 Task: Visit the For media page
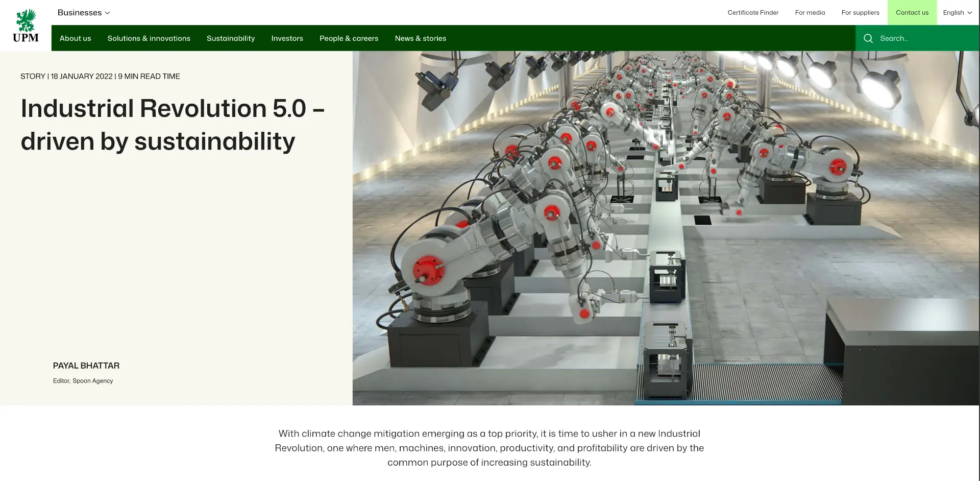coord(810,13)
